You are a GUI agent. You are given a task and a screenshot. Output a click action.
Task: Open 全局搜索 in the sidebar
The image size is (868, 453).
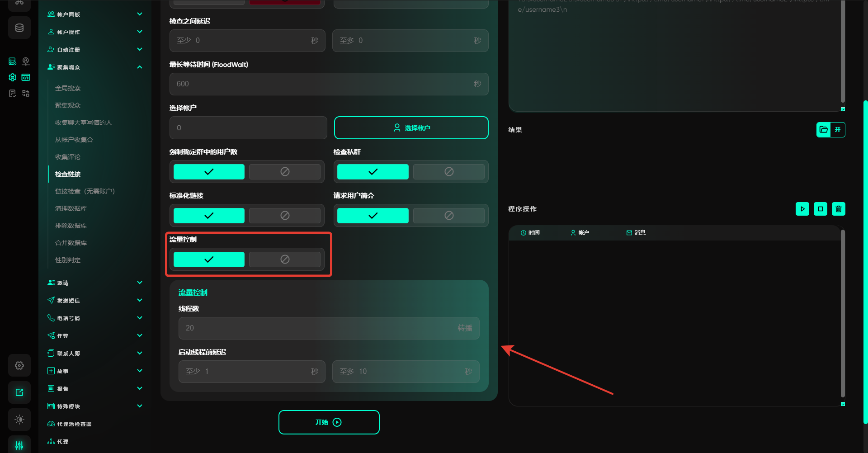pos(68,88)
